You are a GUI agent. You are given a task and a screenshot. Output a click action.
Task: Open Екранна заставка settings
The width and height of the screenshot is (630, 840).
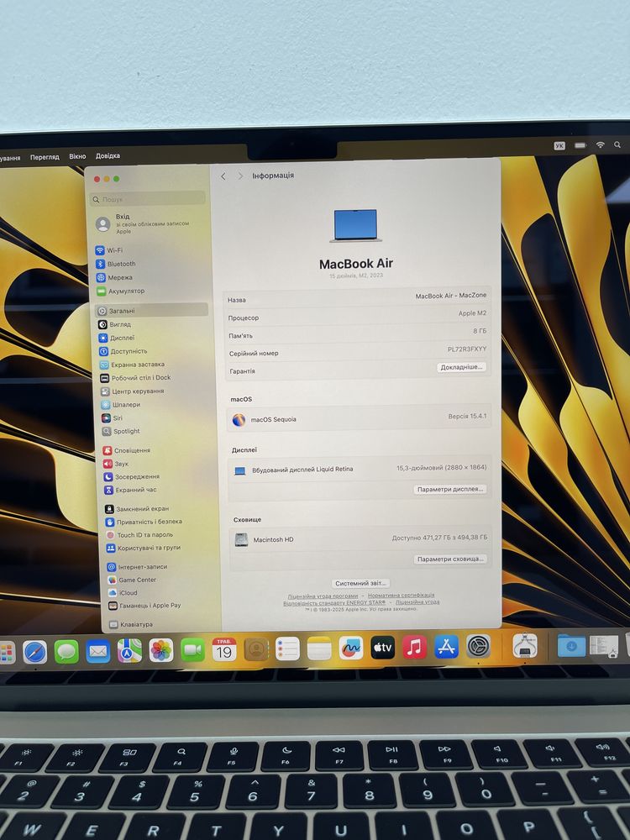click(x=133, y=365)
